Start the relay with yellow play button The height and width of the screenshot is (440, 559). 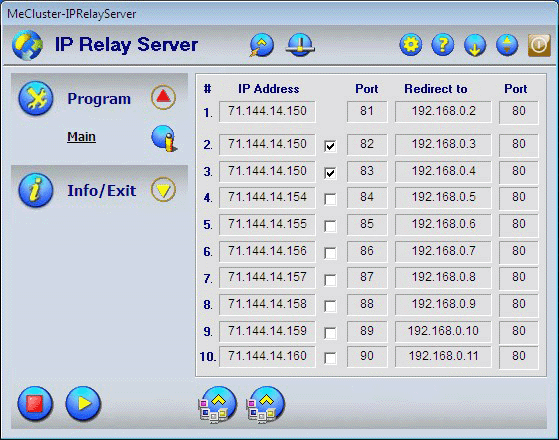click(83, 403)
